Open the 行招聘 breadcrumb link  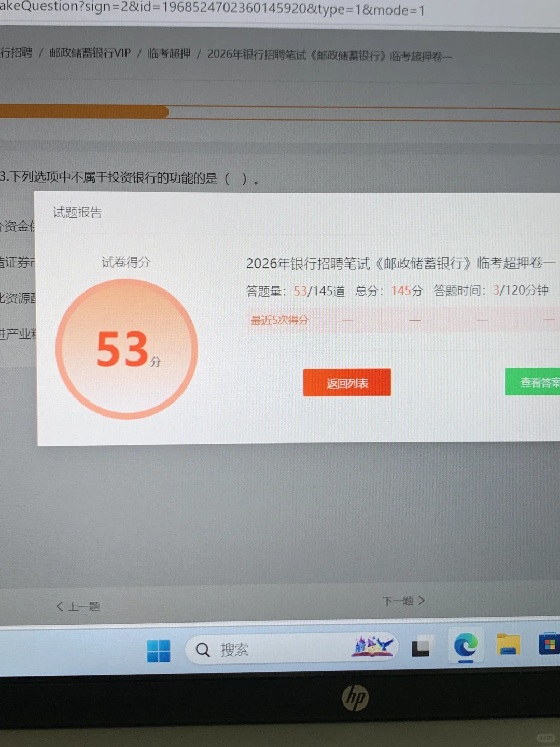(16, 52)
